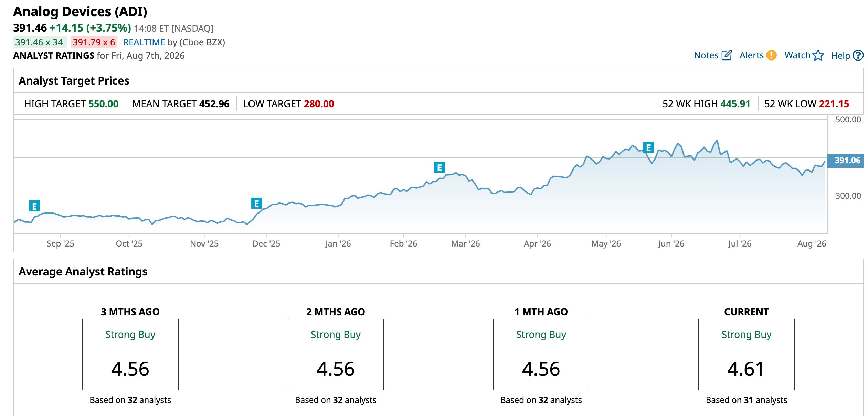The width and height of the screenshot is (868, 416).
Task: Select the earnings E marker near Mar '26
Action: [x=440, y=167]
